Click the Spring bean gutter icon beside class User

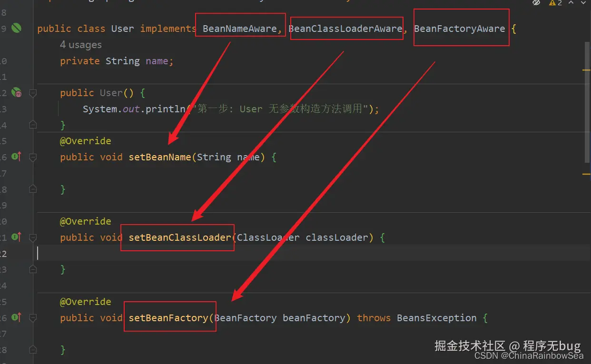16,29
